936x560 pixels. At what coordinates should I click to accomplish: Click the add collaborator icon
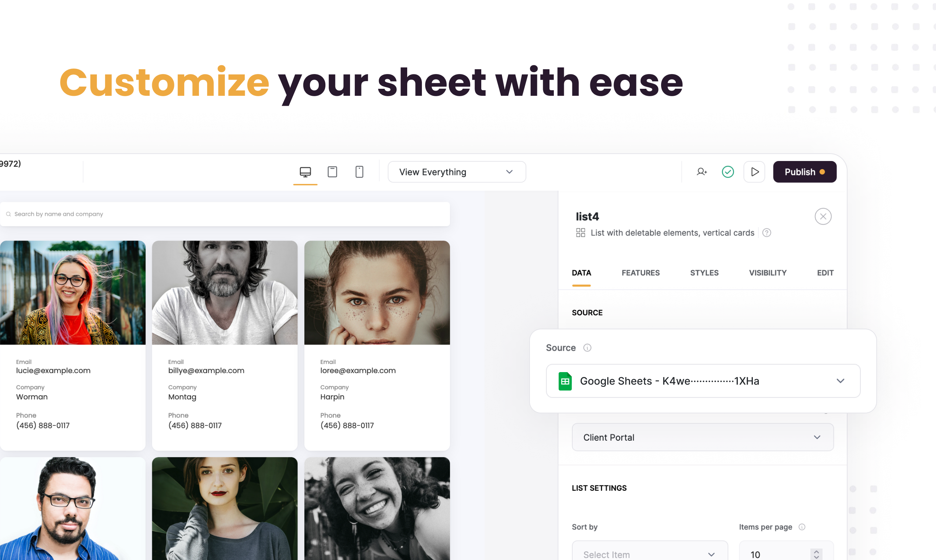tap(701, 172)
